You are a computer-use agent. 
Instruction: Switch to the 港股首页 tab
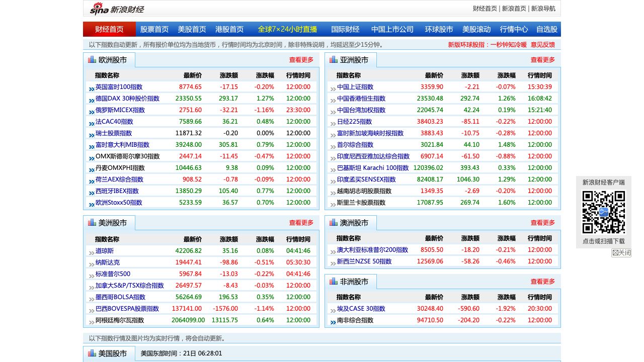[229, 29]
